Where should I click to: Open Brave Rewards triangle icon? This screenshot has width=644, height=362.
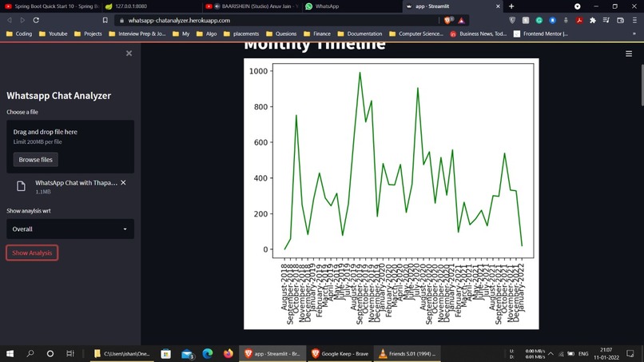[462, 20]
